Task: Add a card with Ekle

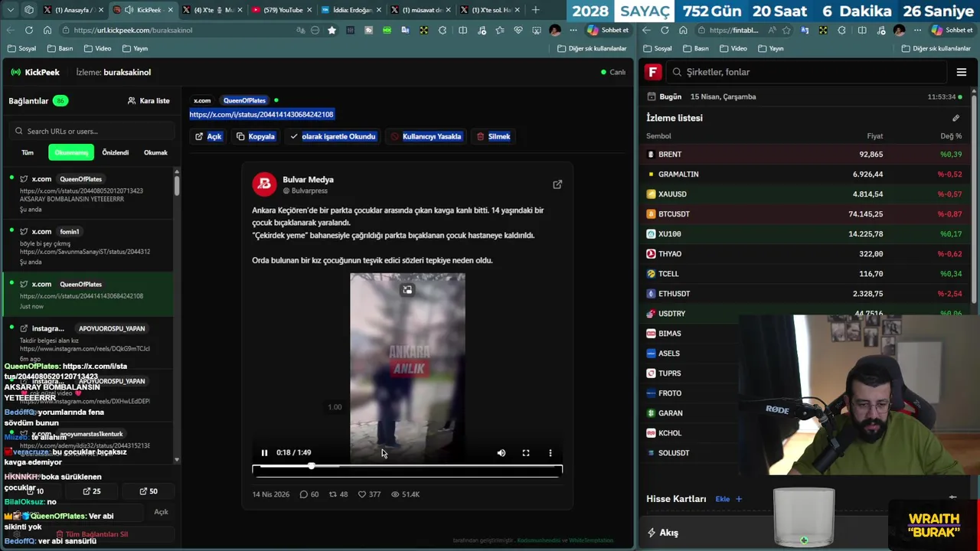Action: click(728, 499)
